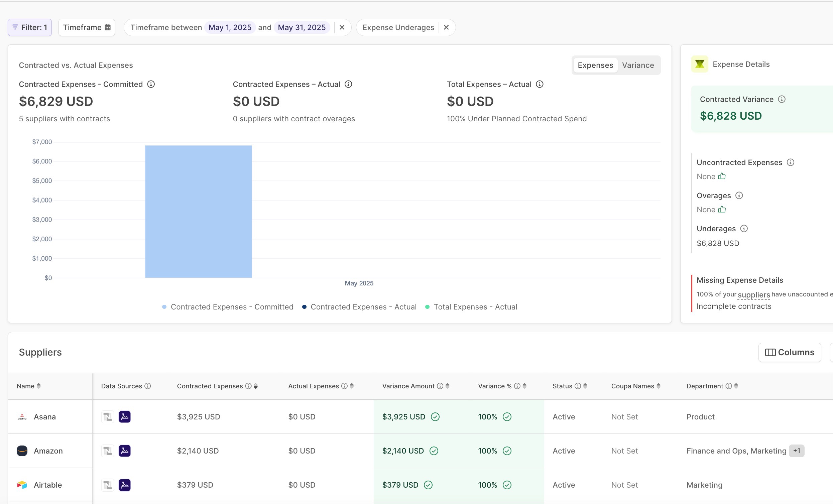Sort by Contracted Expenses column

coord(256,386)
